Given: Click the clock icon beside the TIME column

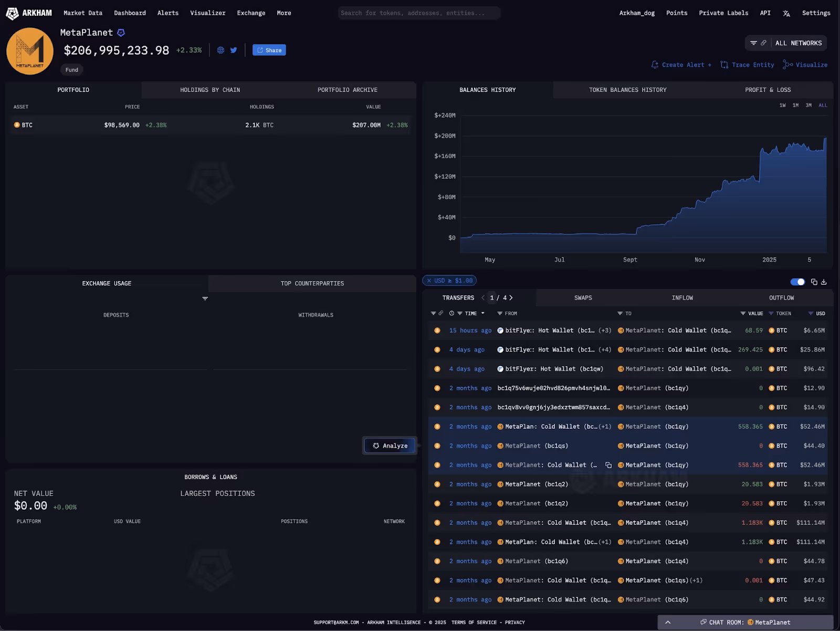Looking at the screenshot, I should coord(451,313).
